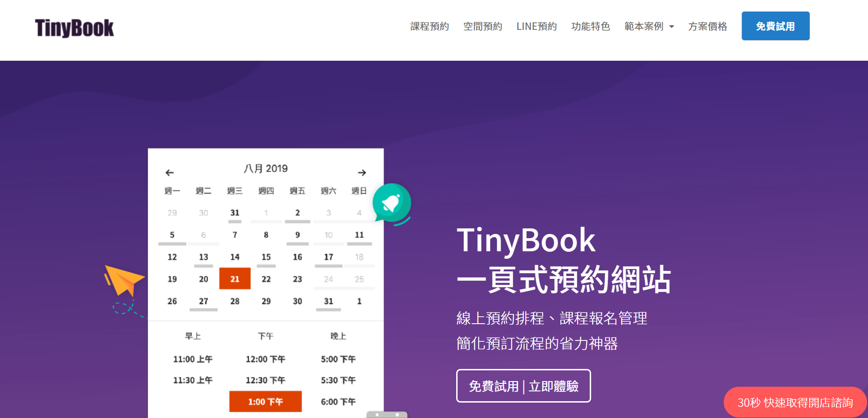868x418 pixels.
Task: Select time slot 12:30 下午
Action: click(x=265, y=380)
